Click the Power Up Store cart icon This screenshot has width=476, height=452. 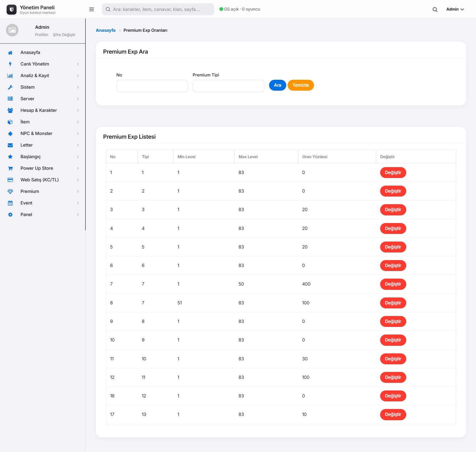click(10, 168)
